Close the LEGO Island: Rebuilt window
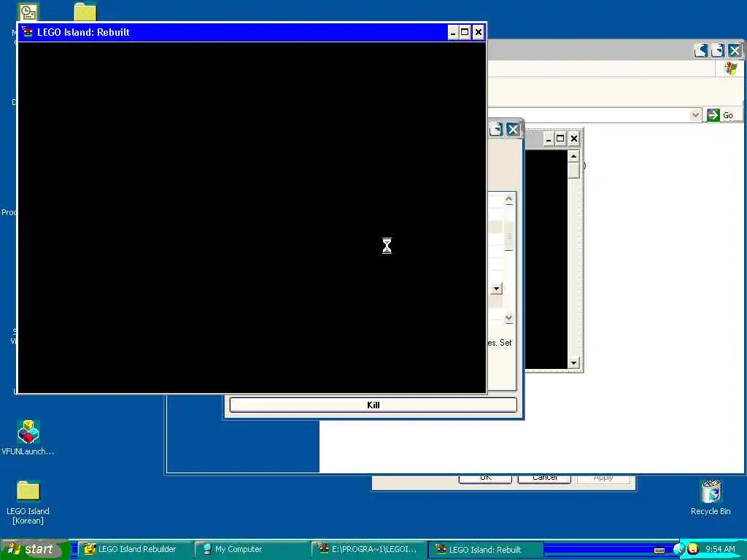This screenshot has height=560, width=747. 479,32
